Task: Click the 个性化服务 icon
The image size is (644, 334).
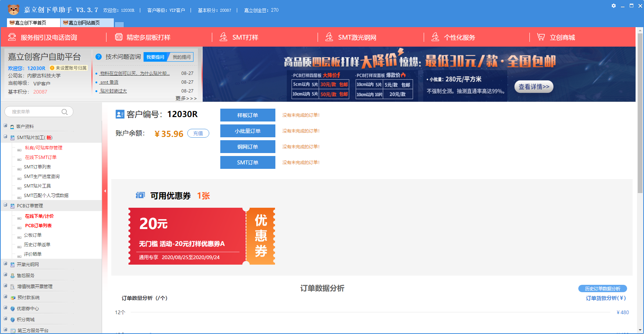Action: [435, 37]
